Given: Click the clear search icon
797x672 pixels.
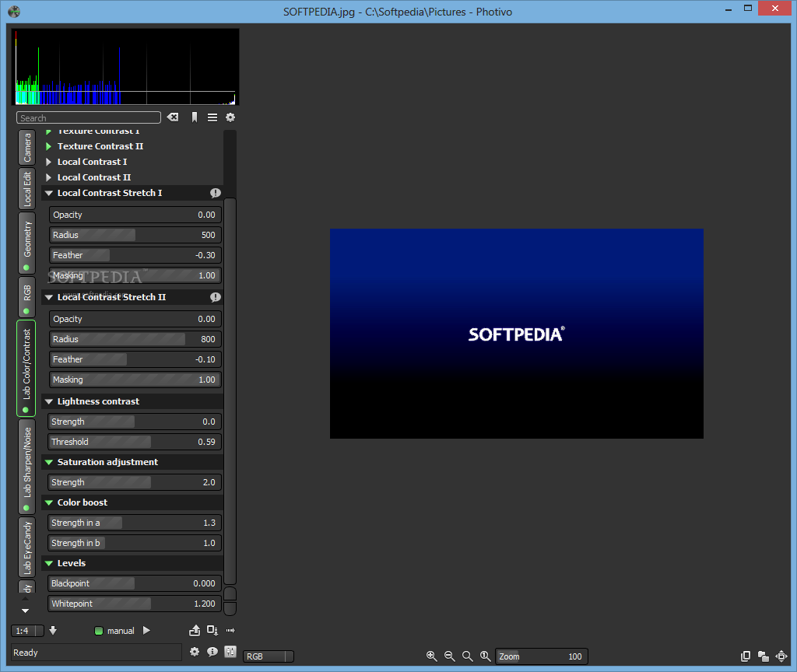Looking at the screenshot, I should pyautogui.click(x=173, y=117).
